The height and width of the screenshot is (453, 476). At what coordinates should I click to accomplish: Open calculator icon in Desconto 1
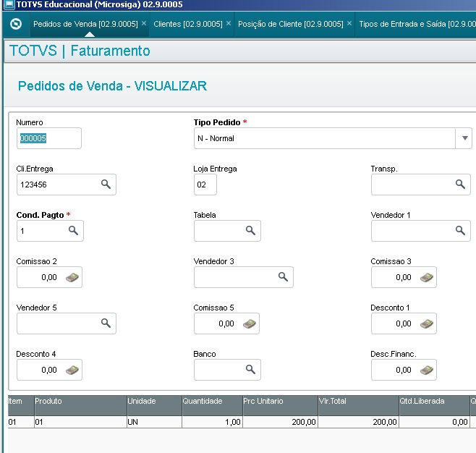[x=427, y=323]
